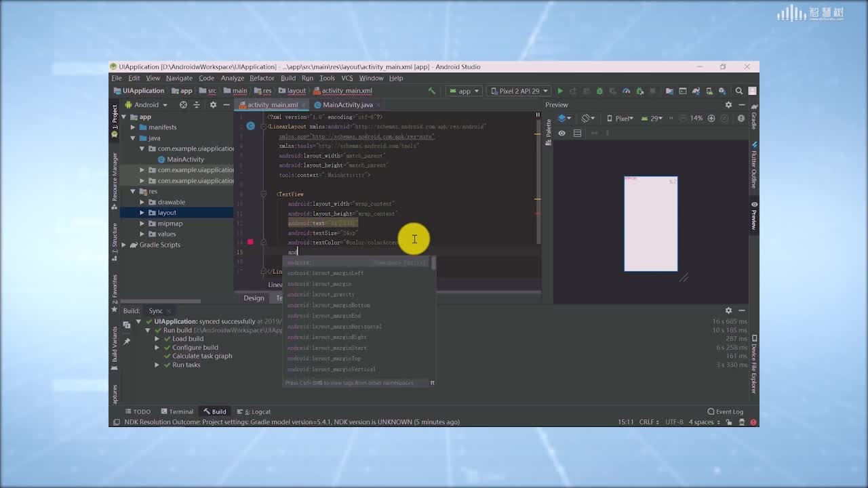
Task: Open the Terminal tool window tab
Action: 176,411
